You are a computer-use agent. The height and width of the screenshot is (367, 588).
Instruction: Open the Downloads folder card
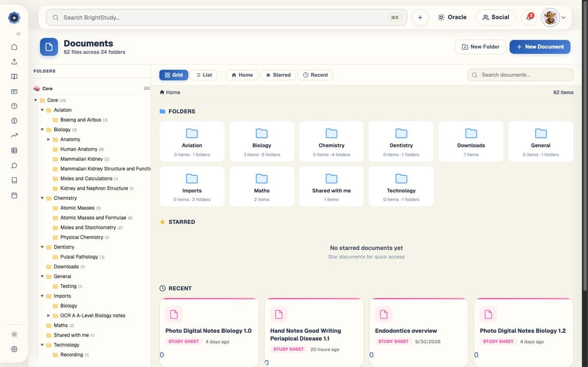(471, 142)
